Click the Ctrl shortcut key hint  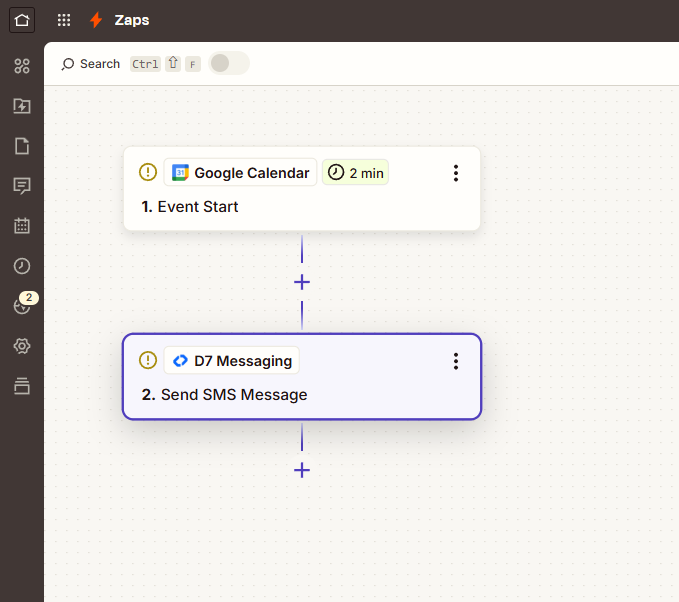pyautogui.click(x=146, y=64)
